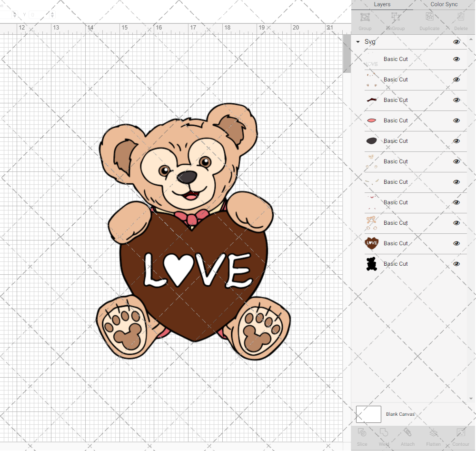Click the Layers panel scroll-down arrow

point(471,399)
